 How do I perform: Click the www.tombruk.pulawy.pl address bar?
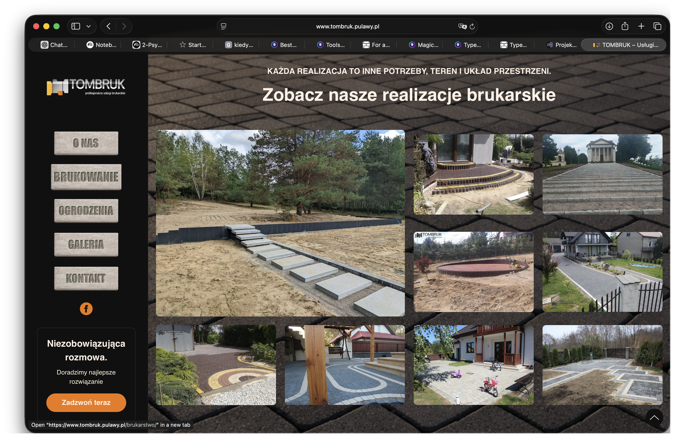[347, 27]
